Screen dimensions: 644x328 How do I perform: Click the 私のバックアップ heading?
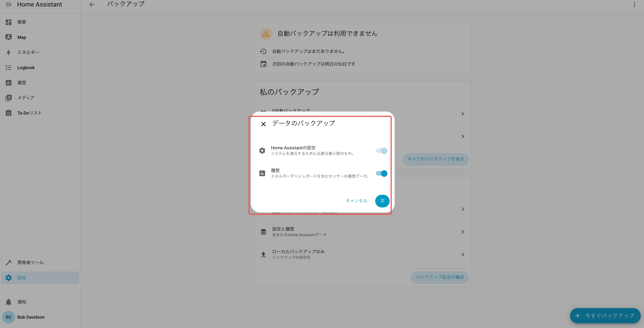289,92
